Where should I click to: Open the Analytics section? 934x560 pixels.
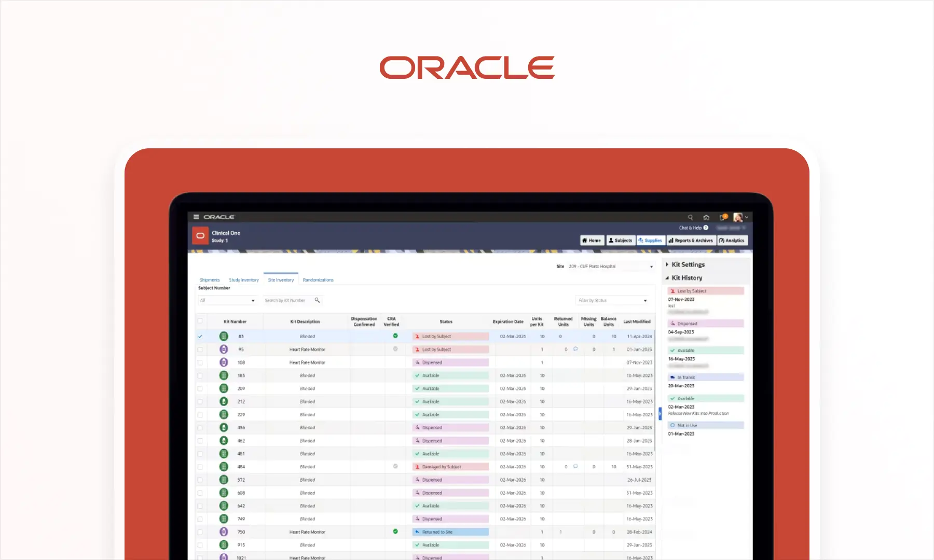coord(732,240)
